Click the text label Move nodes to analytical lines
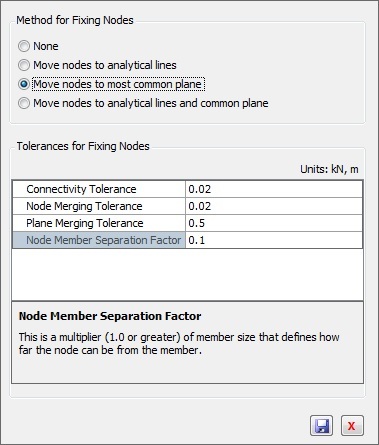The image size is (379, 445). (105, 65)
